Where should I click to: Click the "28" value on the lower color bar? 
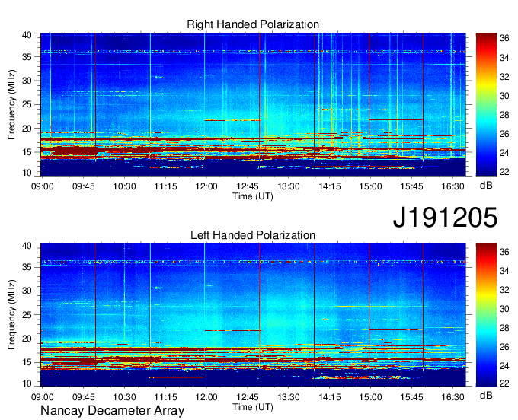[x=504, y=328]
